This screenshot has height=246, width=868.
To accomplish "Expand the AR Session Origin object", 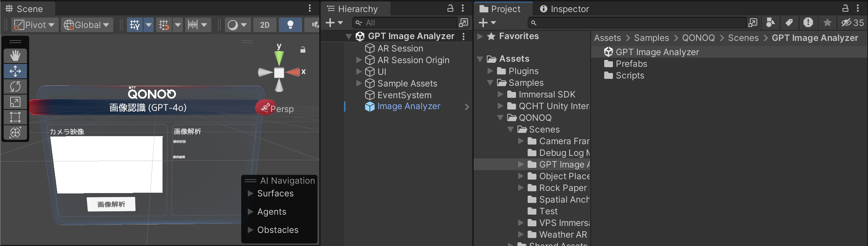I will click(359, 60).
